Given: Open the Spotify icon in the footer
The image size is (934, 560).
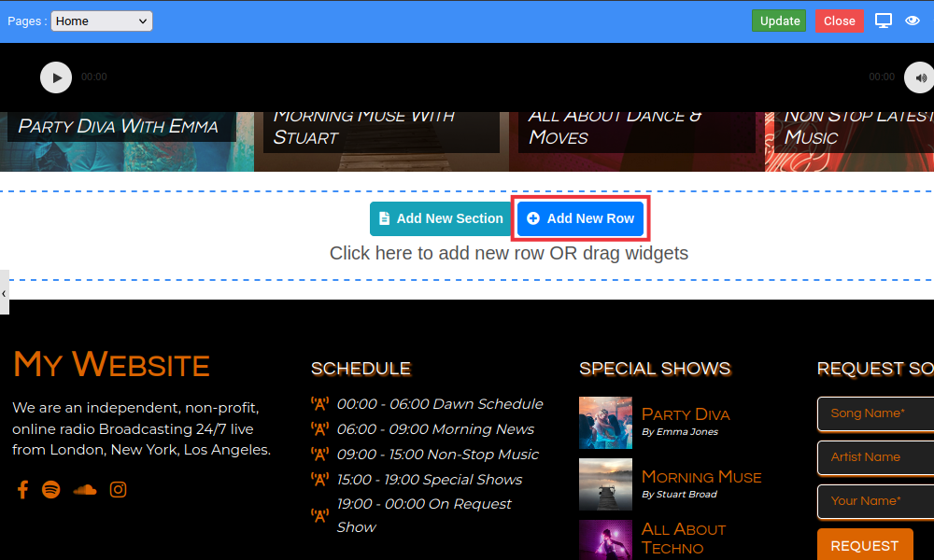Looking at the screenshot, I should coord(51,489).
